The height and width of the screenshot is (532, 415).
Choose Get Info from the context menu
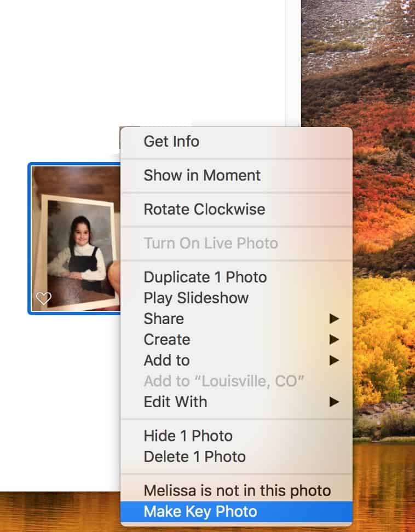pyautogui.click(x=171, y=141)
